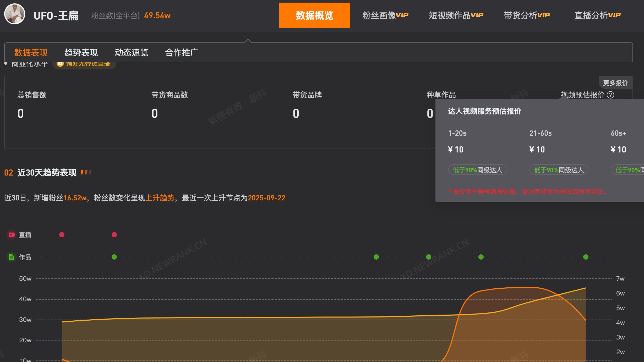Switch to the 趋势表现 sub-tab

(81, 52)
